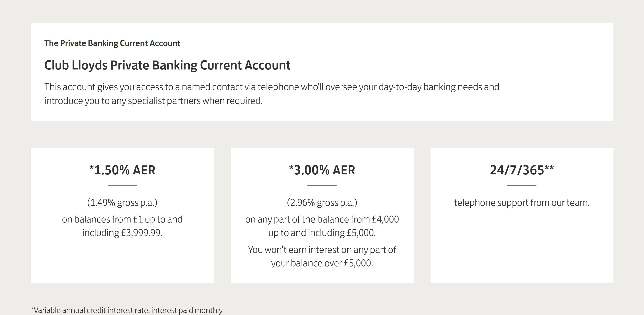Viewport: 644px width, 315px height.
Task: Click the text 'your balance over £5,000.'
Action: (x=322, y=263)
